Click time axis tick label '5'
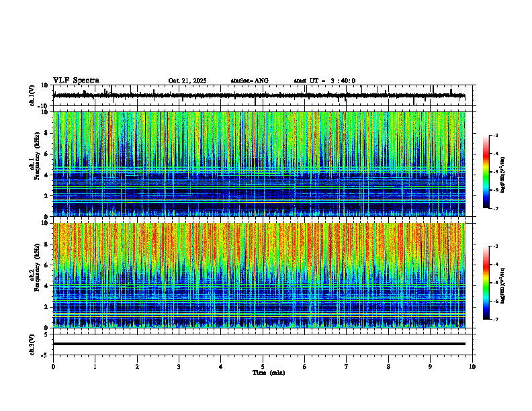 point(263,367)
